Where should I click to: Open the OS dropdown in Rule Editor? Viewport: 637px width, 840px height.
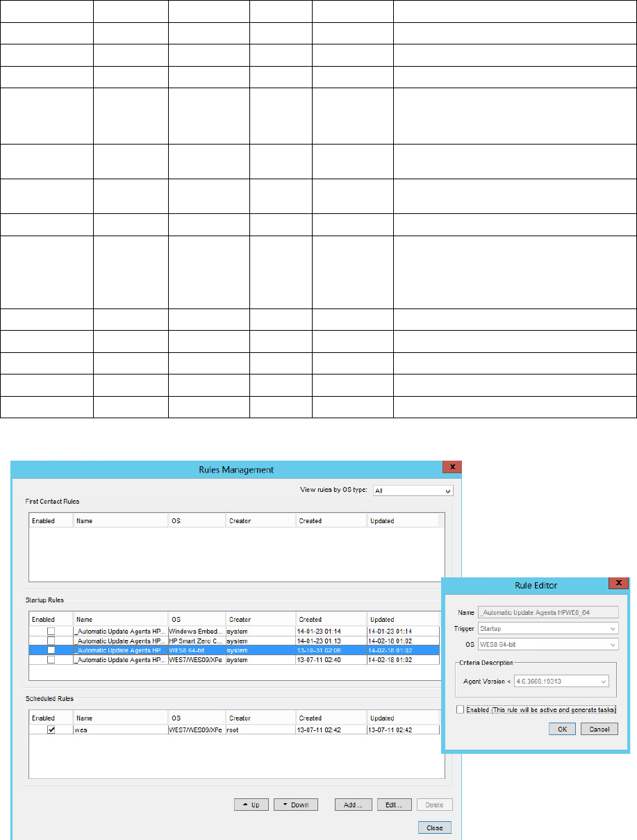(x=547, y=645)
